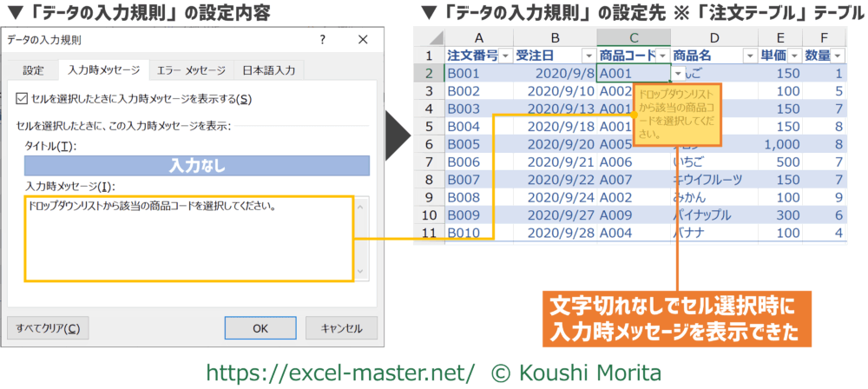
Task: Open the 注文番号 column filter dropdown
Action: [x=503, y=56]
